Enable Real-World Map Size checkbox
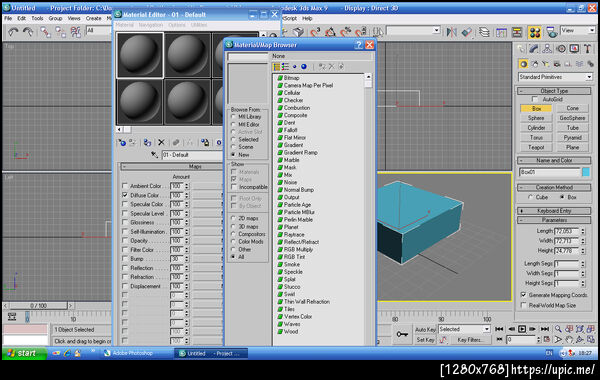Image resolution: width=600 pixels, height=380 pixels. point(523,305)
